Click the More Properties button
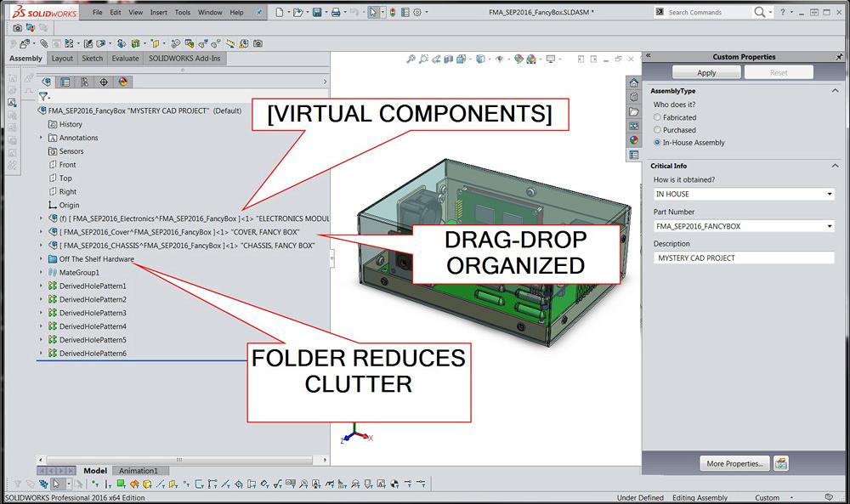This screenshot has width=850, height=504. pos(734,463)
